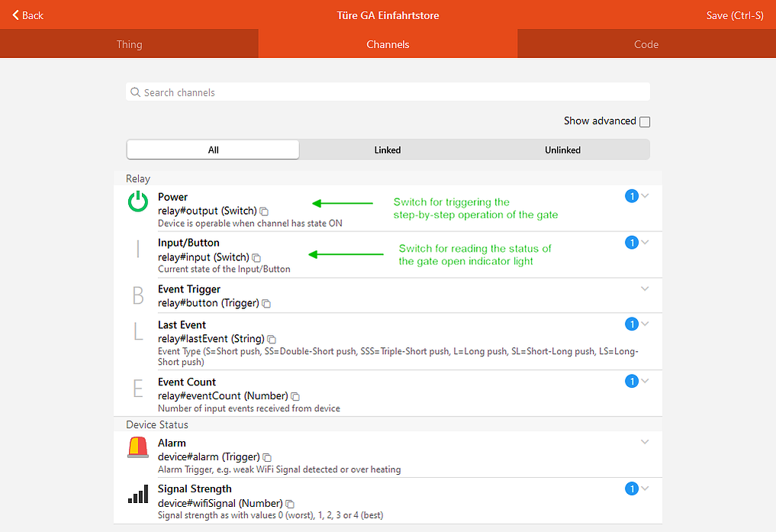This screenshot has height=532, width=776.
Task: Expand the Input/Button channel chevron
Action: tap(645, 242)
